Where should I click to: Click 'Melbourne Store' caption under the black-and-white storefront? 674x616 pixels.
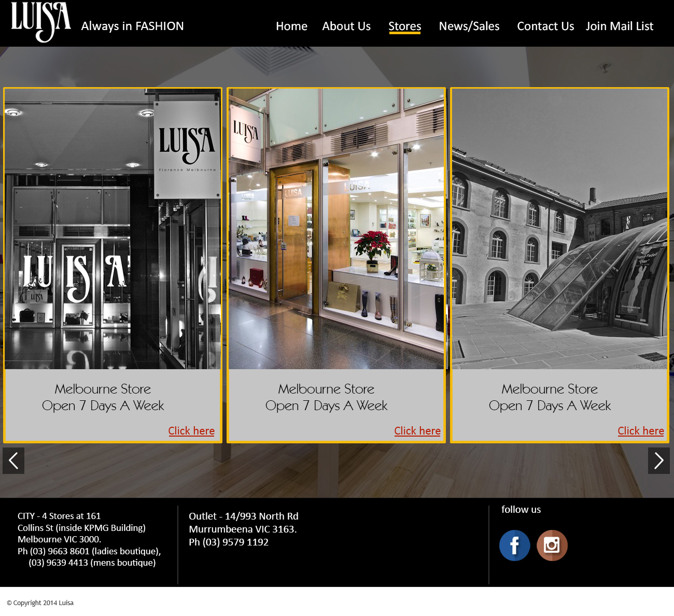coord(103,389)
